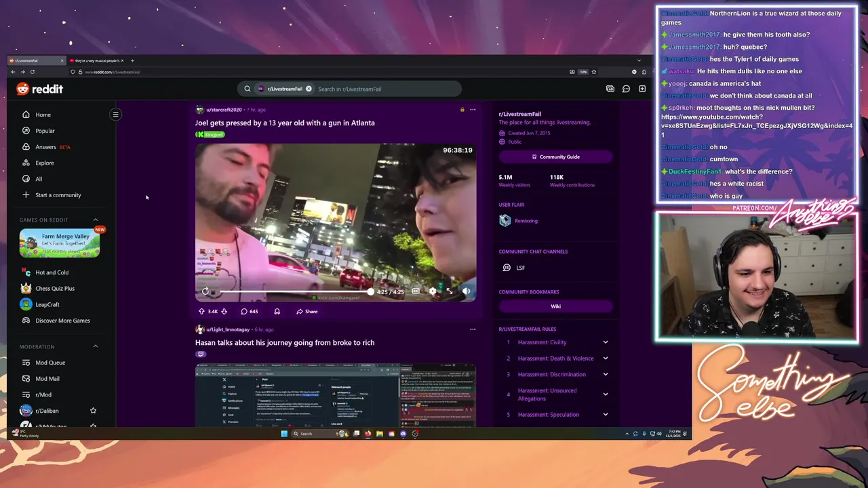Toggle video closed captions
This screenshot has height=488, width=868.
coord(416,291)
